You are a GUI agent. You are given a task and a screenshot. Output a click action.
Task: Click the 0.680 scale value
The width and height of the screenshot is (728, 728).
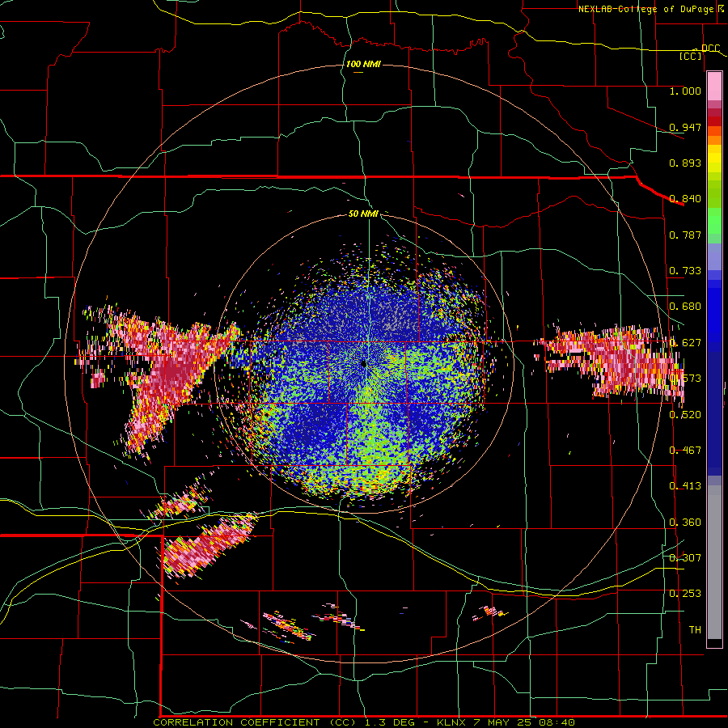(685, 307)
